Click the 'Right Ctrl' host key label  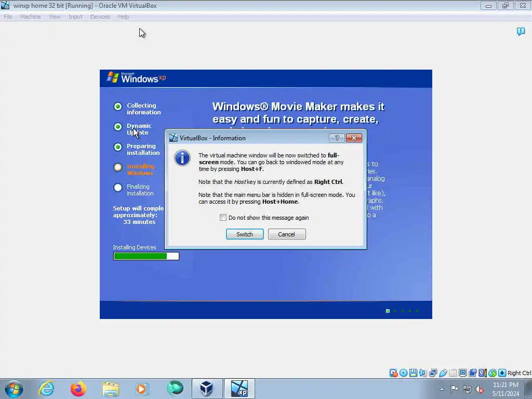click(519, 373)
